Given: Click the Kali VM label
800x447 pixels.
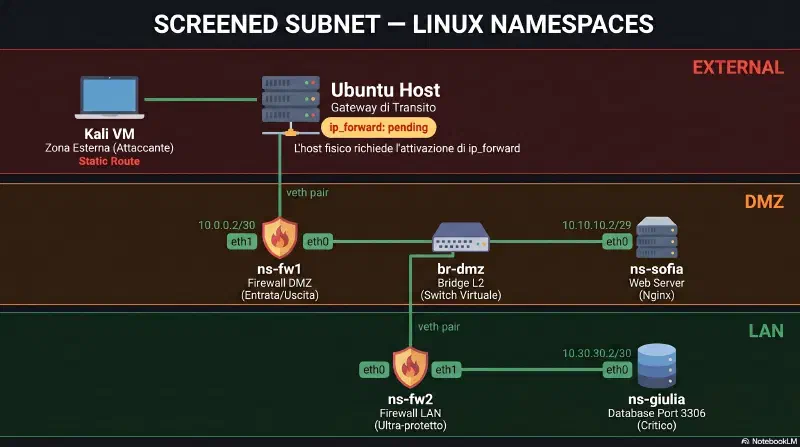Looking at the screenshot, I should (x=109, y=134).
